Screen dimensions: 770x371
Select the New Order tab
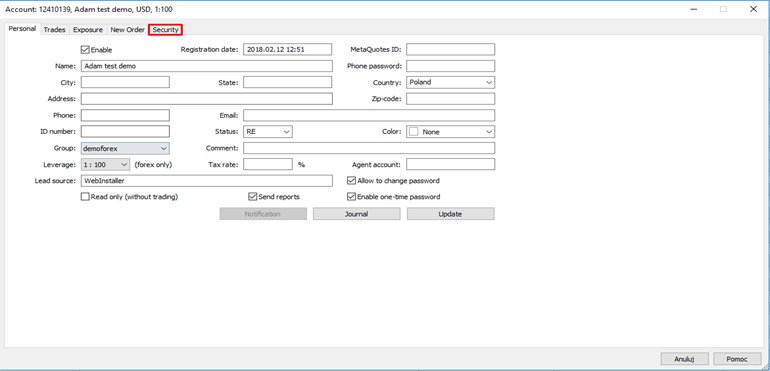click(x=128, y=30)
